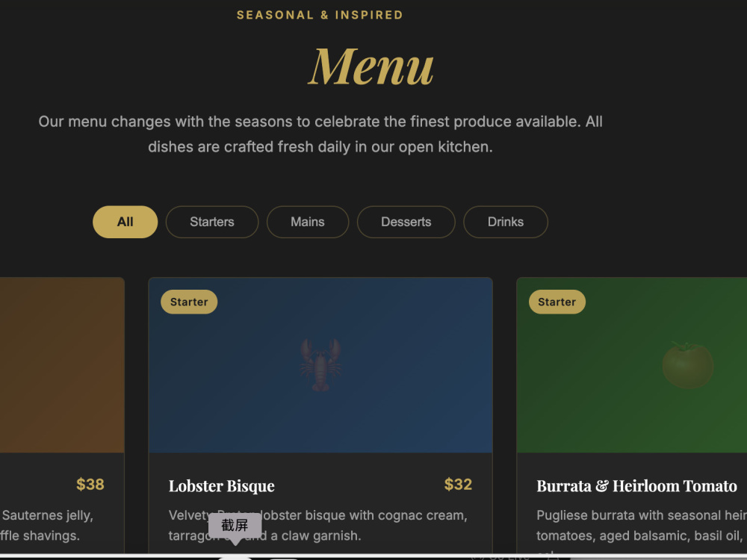Select the All filter pill
747x560 pixels.
click(x=125, y=222)
